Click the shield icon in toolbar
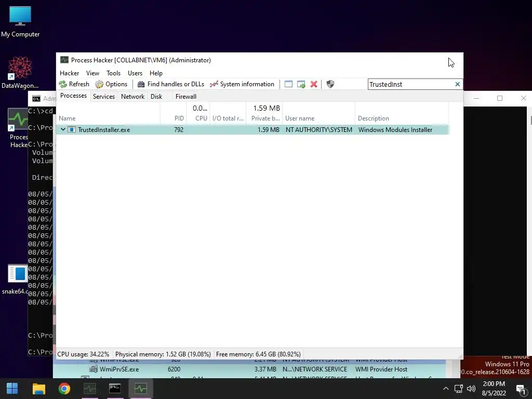 click(330, 84)
